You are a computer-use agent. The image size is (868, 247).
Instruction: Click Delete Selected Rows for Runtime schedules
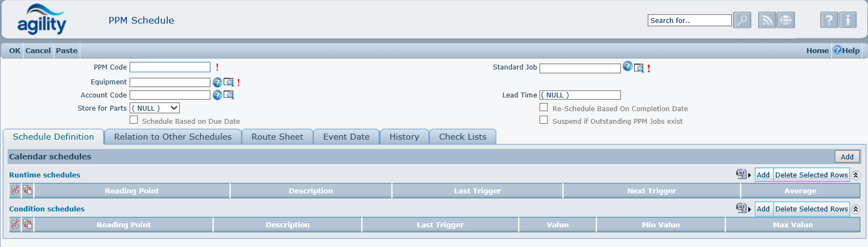[811, 175]
